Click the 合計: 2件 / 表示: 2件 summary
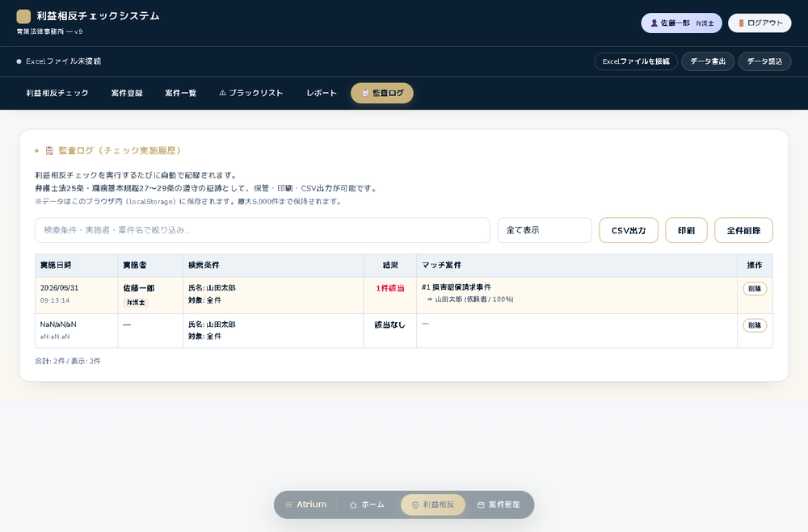Image resolution: width=808 pixels, height=532 pixels. point(68,362)
